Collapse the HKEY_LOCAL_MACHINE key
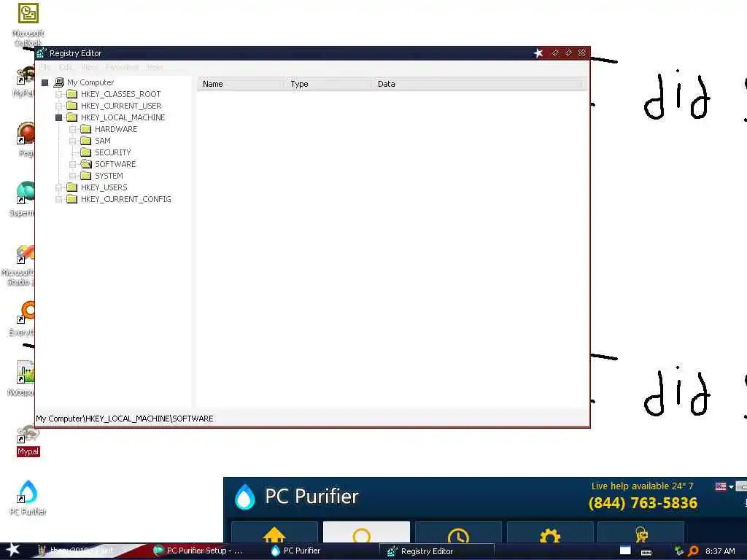 58,117
